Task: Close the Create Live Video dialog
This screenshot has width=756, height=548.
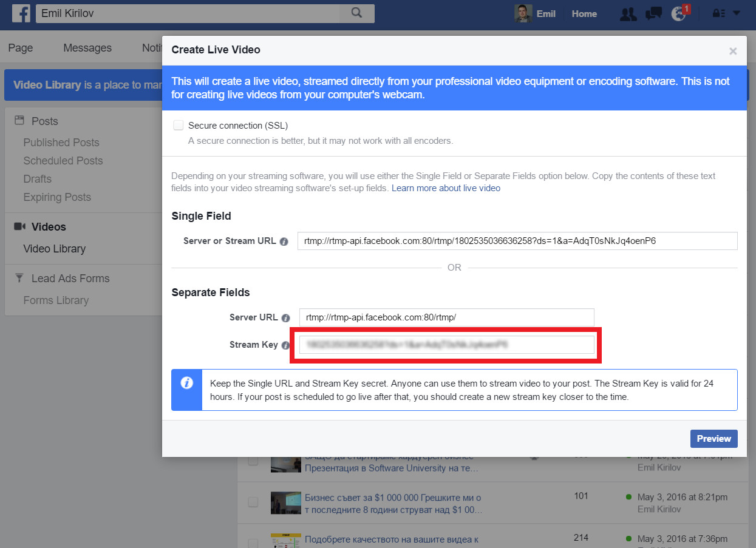Action: coord(733,51)
